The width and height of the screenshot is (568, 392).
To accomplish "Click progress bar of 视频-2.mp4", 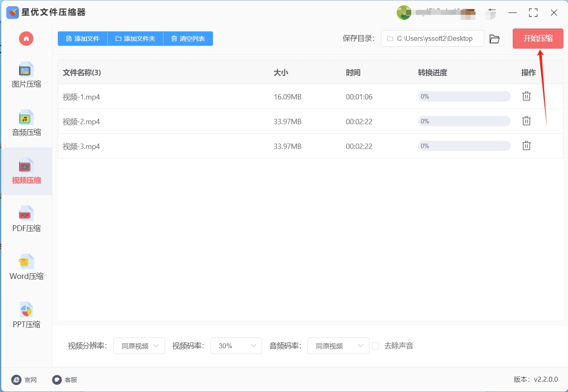I will 464,121.
